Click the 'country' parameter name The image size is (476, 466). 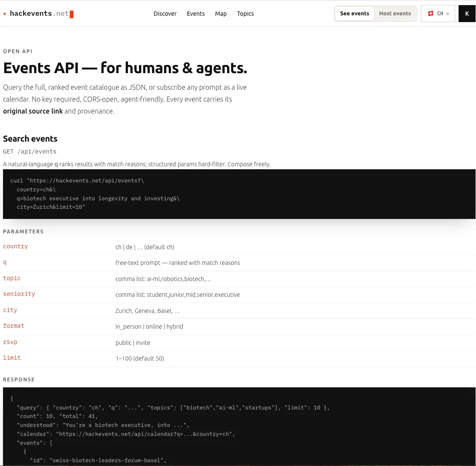[15, 246]
